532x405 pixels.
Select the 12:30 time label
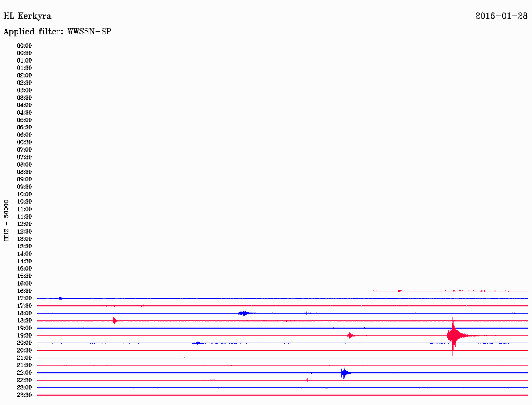[x=24, y=232]
